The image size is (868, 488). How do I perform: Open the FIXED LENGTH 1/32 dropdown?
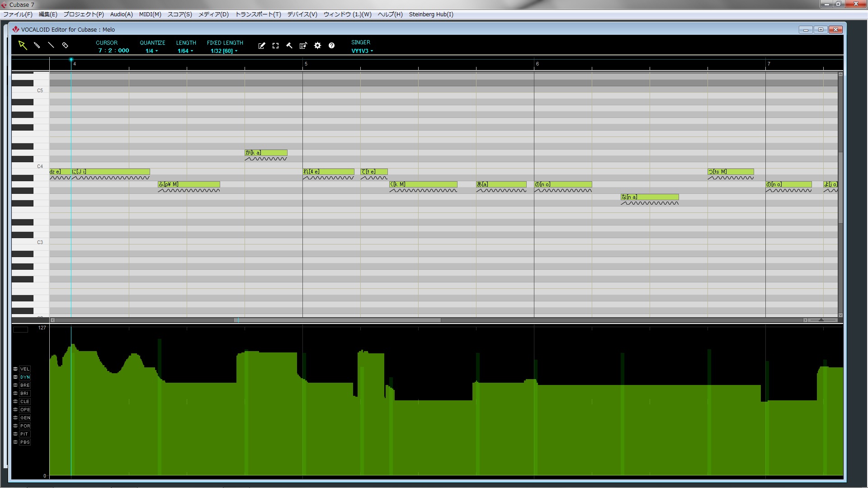click(x=224, y=51)
